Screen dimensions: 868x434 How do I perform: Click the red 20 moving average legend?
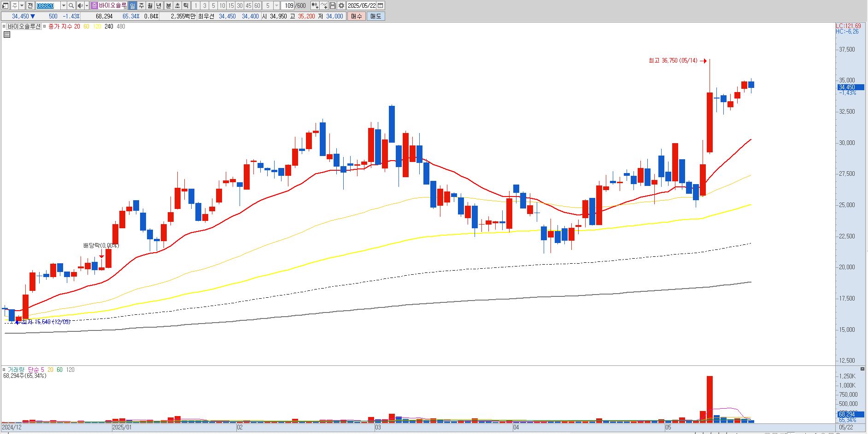click(77, 26)
